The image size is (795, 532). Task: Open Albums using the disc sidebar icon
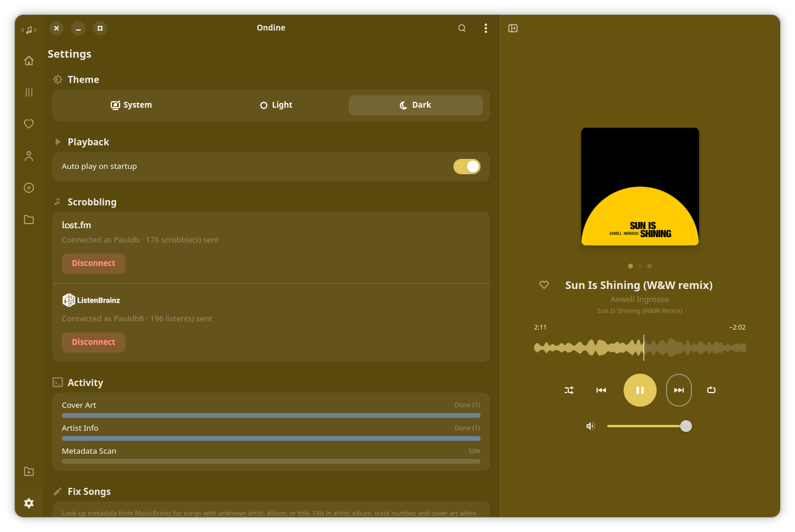[29, 187]
